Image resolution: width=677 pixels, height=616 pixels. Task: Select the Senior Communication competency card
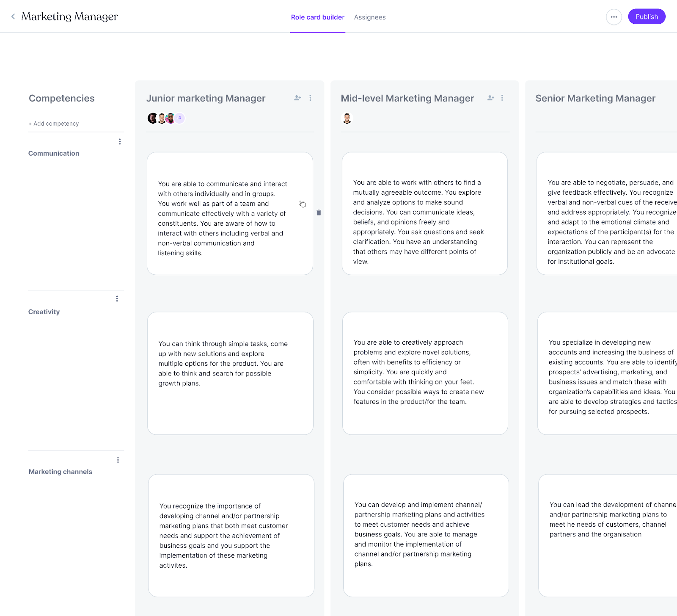click(x=609, y=214)
